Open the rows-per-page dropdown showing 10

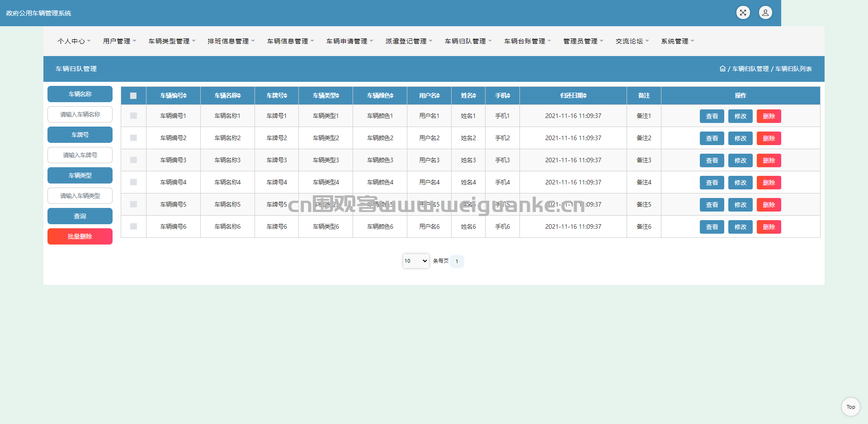416,261
